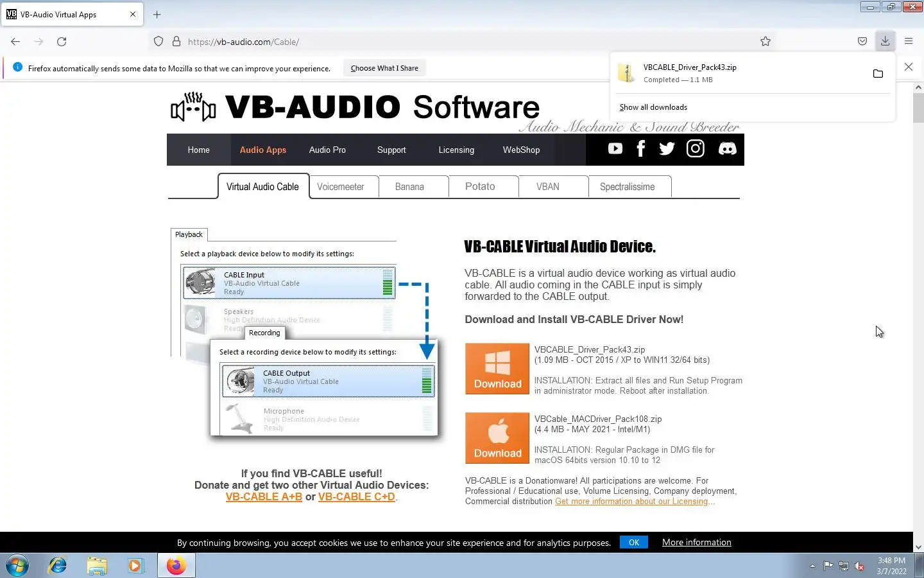Accept cookies with the OK button
This screenshot has height=578, width=924.
[634, 542]
